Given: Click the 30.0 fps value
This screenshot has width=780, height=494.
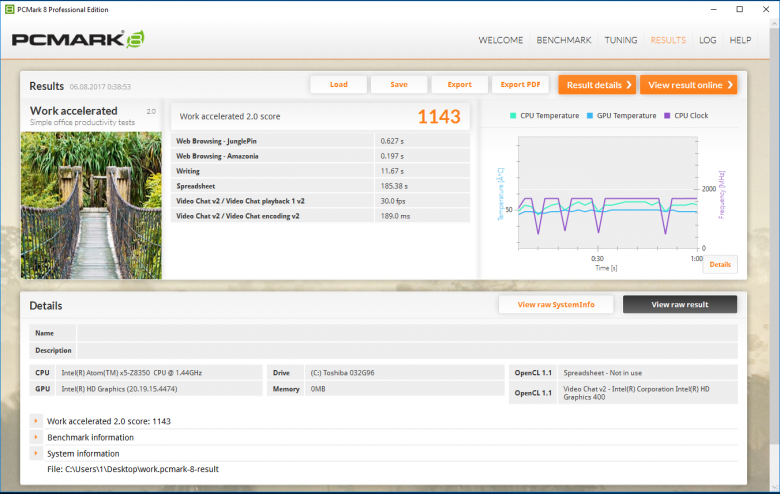Looking at the screenshot, I should tap(392, 201).
